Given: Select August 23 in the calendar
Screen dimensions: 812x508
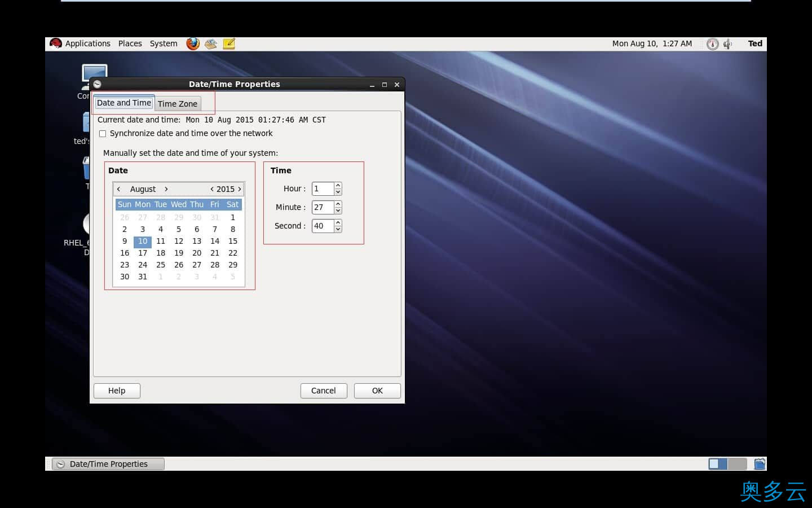Looking at the screenshot, I should [125, 265].
